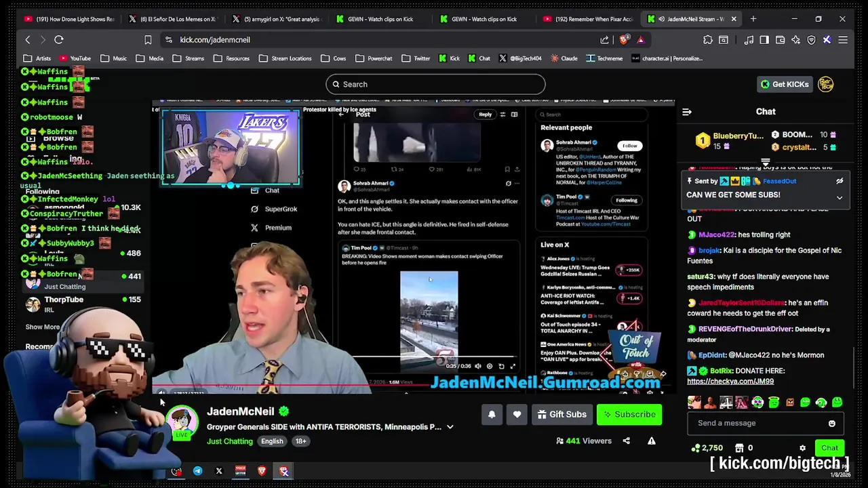Follow Sohrab Ahmari in Relevant people

pos(630,146)
